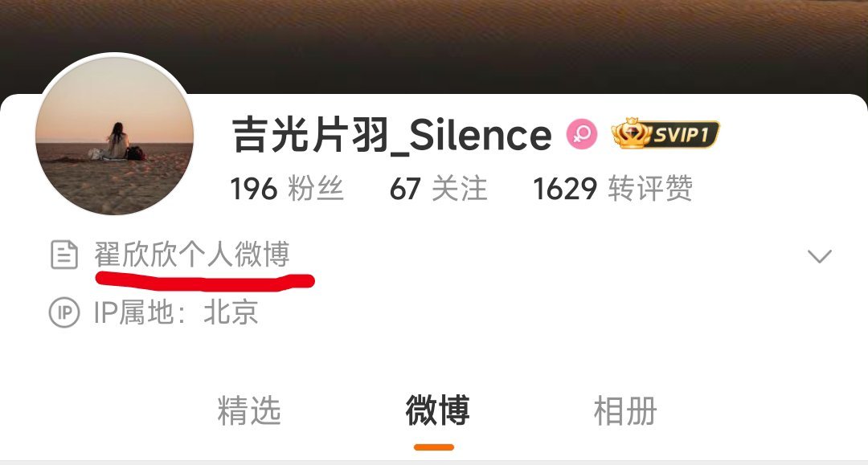Switch to the 精选 tab

point(249,411)
